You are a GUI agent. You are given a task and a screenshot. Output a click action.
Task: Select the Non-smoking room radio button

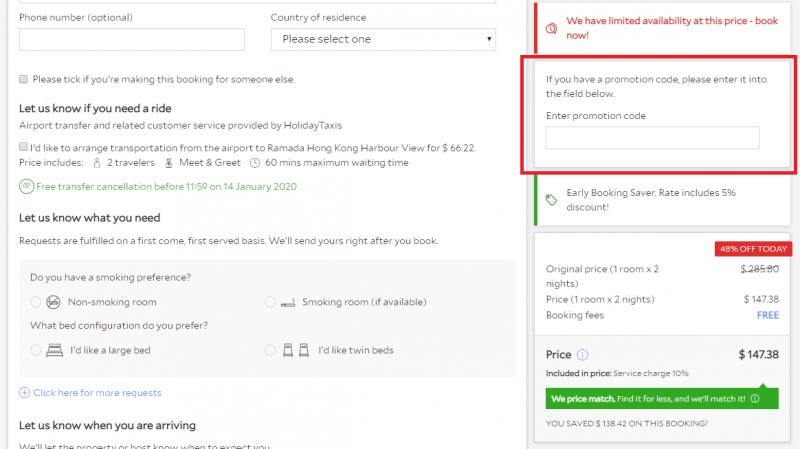point(35,302)
